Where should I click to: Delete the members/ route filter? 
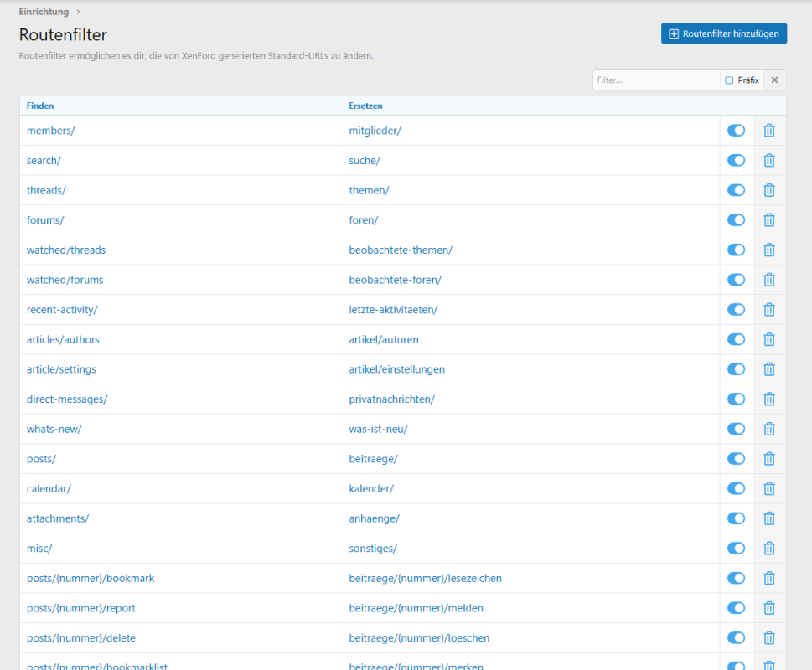(769, 131)
